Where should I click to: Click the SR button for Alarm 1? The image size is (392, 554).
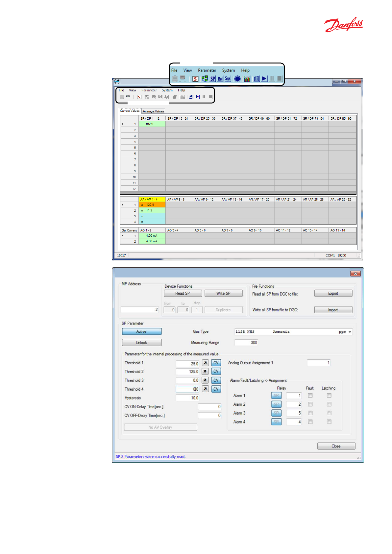pyautogui.click(x=277, y=396)
